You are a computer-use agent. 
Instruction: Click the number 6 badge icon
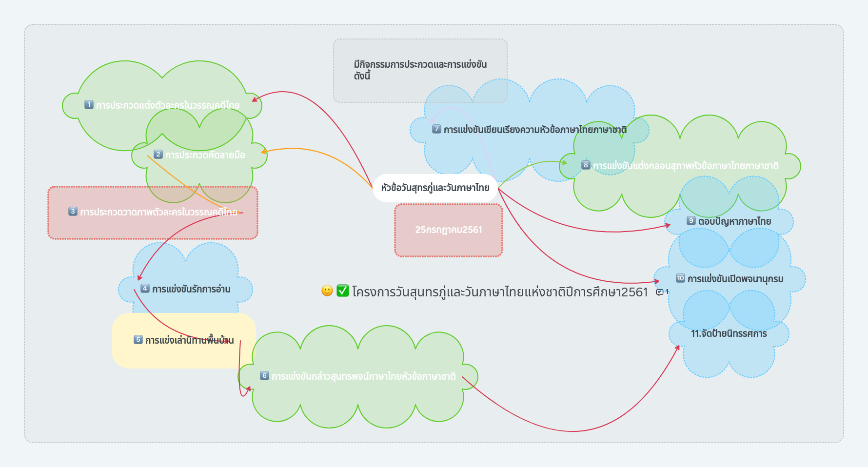click(x=264, y=376)
